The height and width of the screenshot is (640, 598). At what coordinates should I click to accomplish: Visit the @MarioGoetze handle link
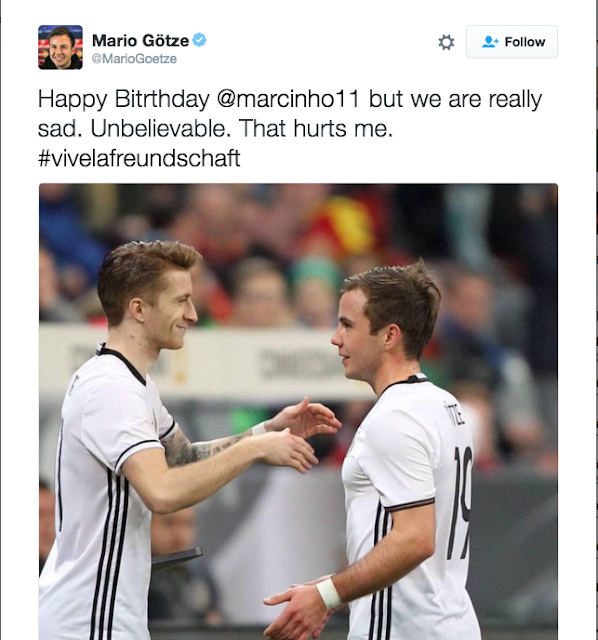tap(134, 59)
